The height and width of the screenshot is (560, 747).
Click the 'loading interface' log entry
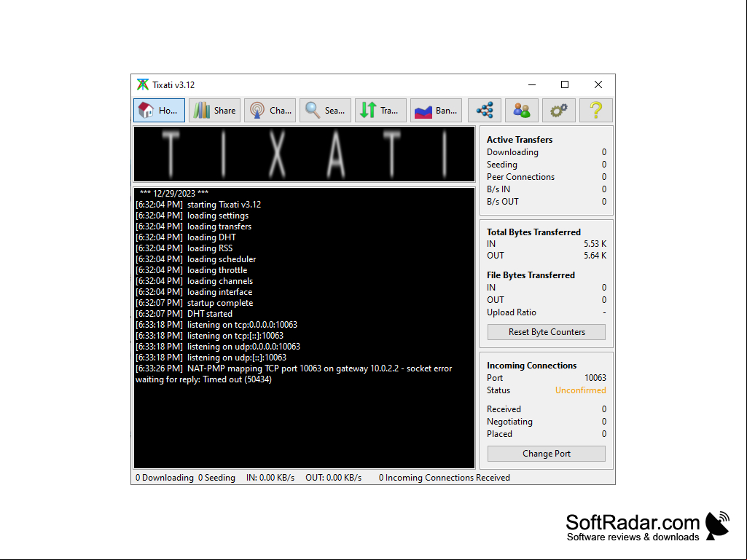[x=194, y=292]
